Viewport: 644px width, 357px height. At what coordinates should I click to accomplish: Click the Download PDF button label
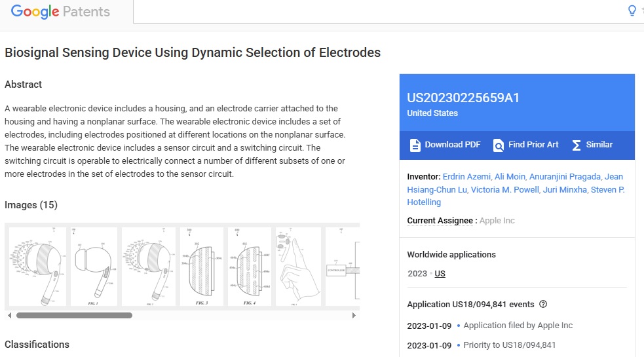click(453, 145)
